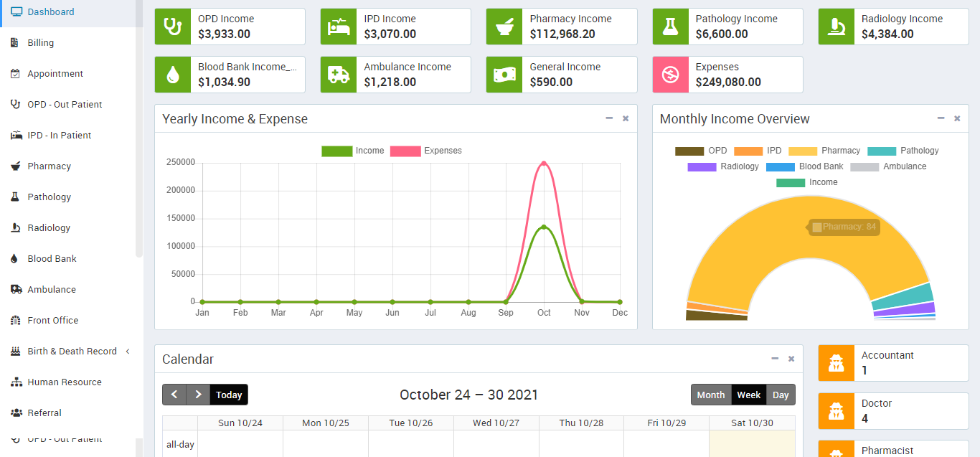Click the pink Expenses icon
This screenshot has height=457, width=980.
[x=670, y=75]
